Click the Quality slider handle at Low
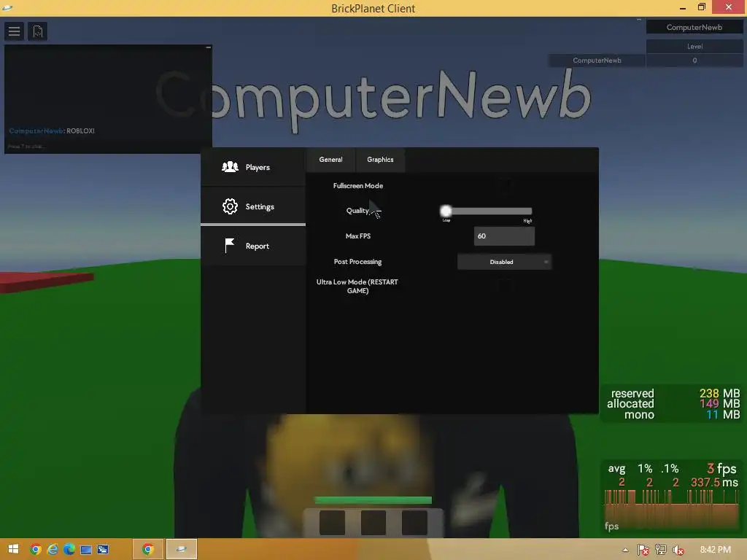The width and height of the screenshot is (747, 560). pos(446,211)
